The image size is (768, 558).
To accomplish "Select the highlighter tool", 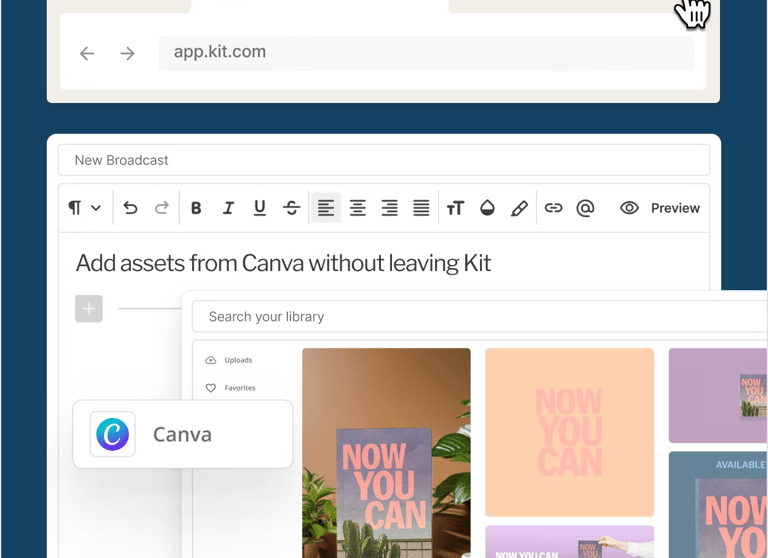I will (x=519, y=208).
